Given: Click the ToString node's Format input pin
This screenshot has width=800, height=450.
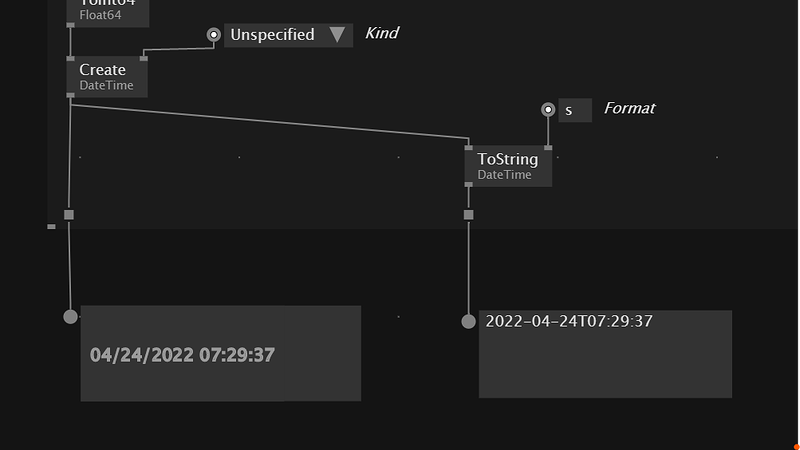Looking at the screenshot, I should tap(548, 148).
